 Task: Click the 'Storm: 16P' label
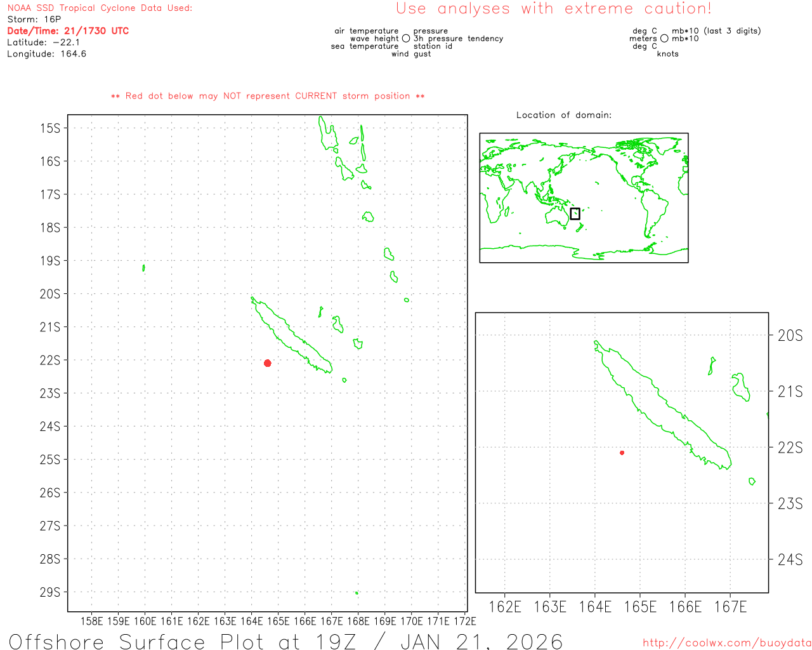click(34, 20)
